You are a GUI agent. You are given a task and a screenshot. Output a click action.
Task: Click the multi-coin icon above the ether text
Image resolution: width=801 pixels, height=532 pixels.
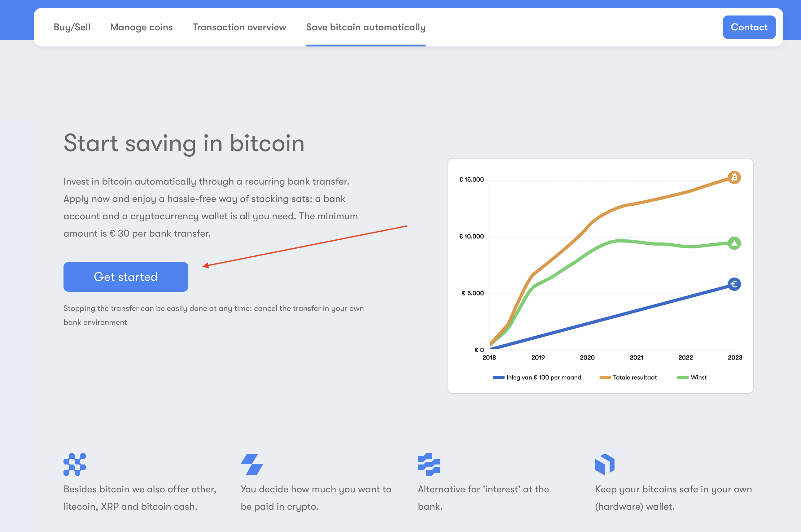coord(75,464)
